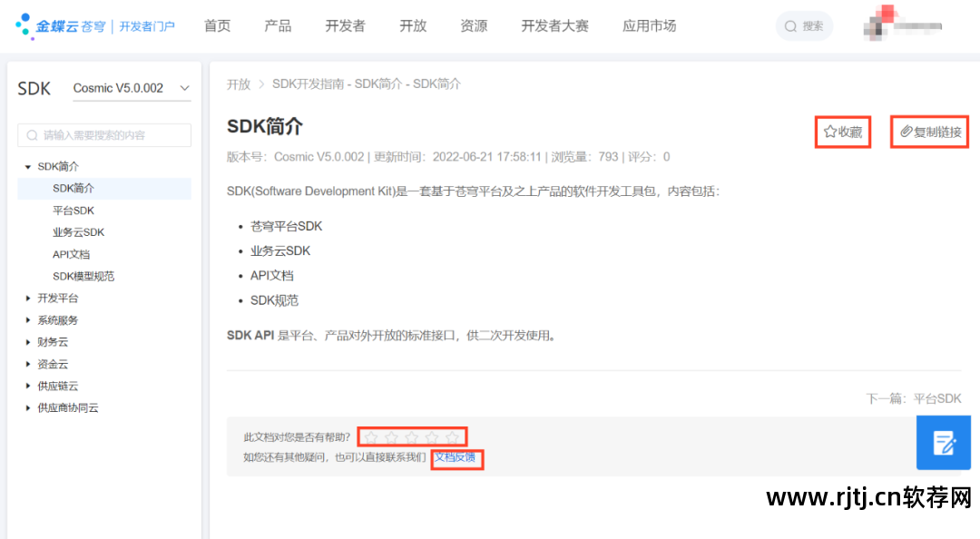Open the 开放 navigation item
Screen dimensions: 980x539
point(413,26)
